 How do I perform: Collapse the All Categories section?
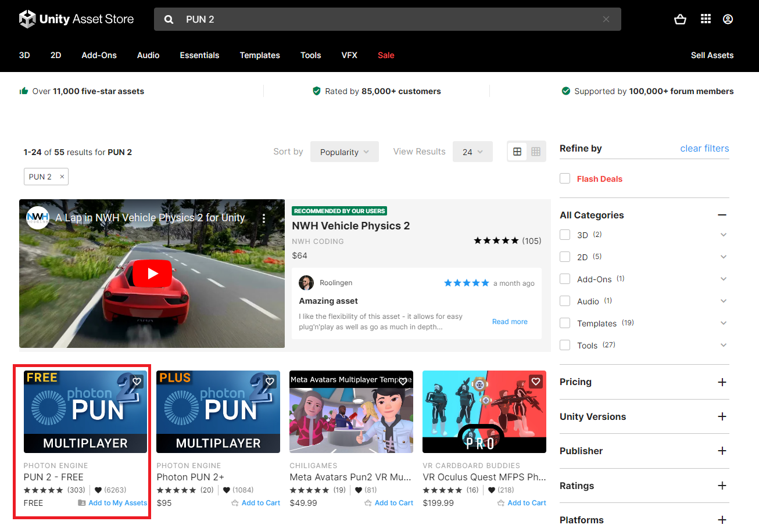[722, 215]
